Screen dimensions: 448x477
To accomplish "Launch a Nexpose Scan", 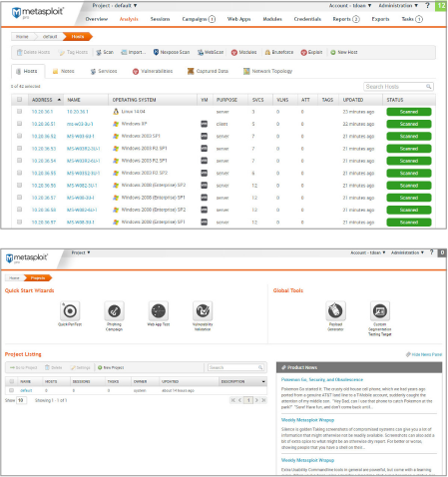I will tap(172, 52).
